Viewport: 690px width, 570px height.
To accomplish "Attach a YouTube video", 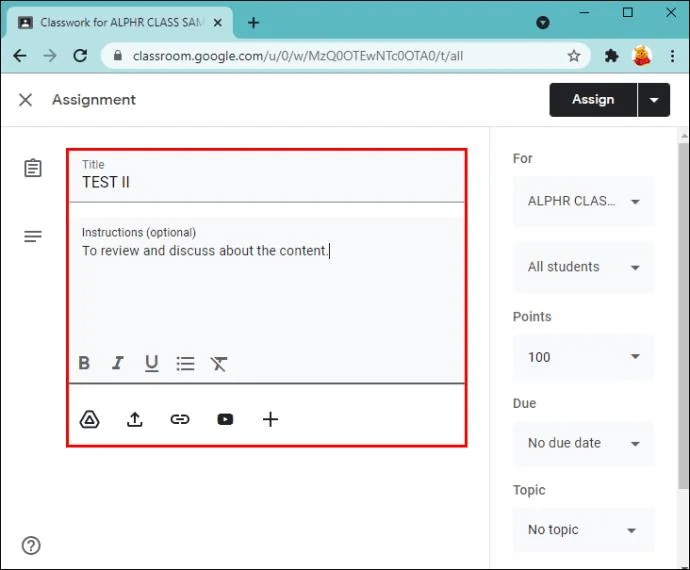I will (x=225, y=419).
